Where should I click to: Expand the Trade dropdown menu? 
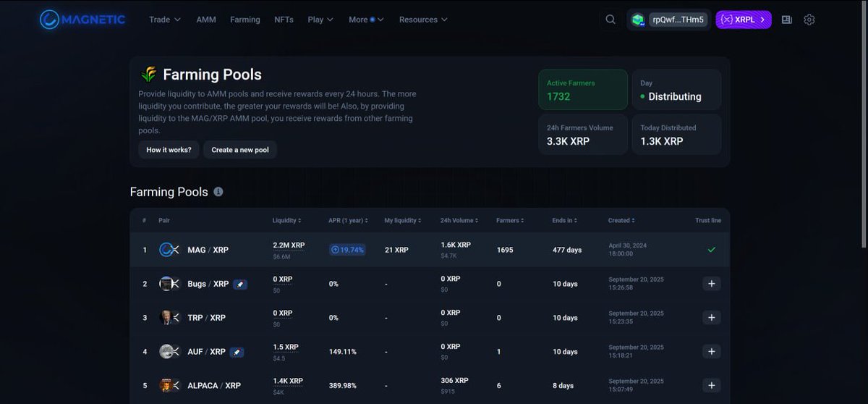click(x=165, y=20)
